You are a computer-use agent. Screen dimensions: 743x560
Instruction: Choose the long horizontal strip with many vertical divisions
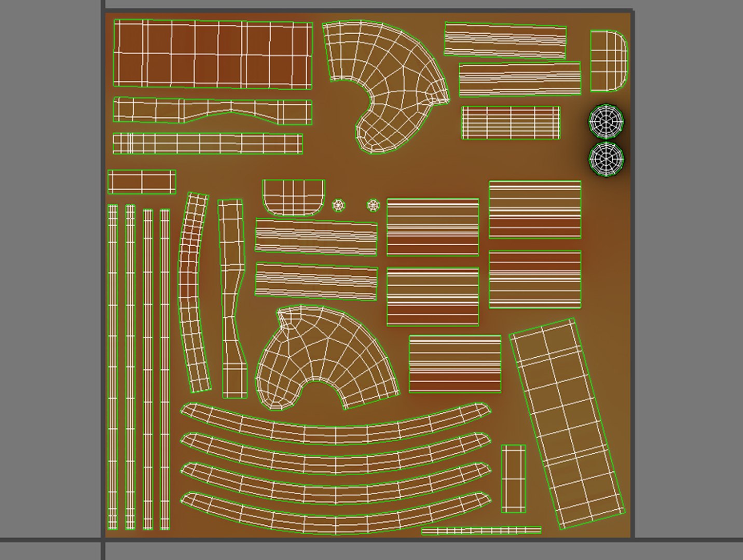(208, 144)
